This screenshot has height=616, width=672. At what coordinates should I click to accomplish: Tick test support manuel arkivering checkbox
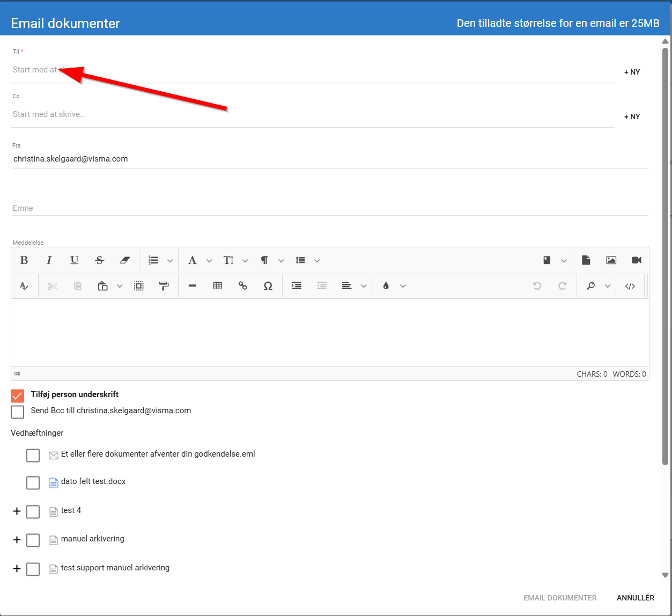coord(33,569)
